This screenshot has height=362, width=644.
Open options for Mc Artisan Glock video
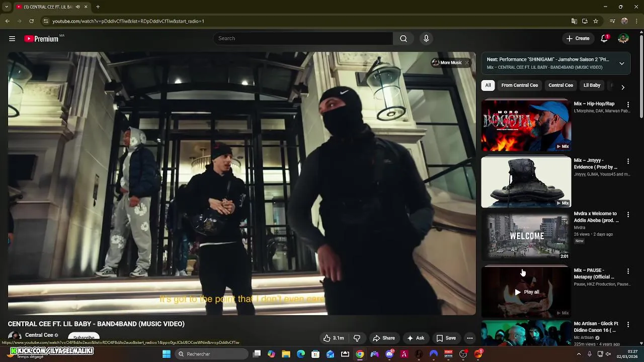pos(628,325)
